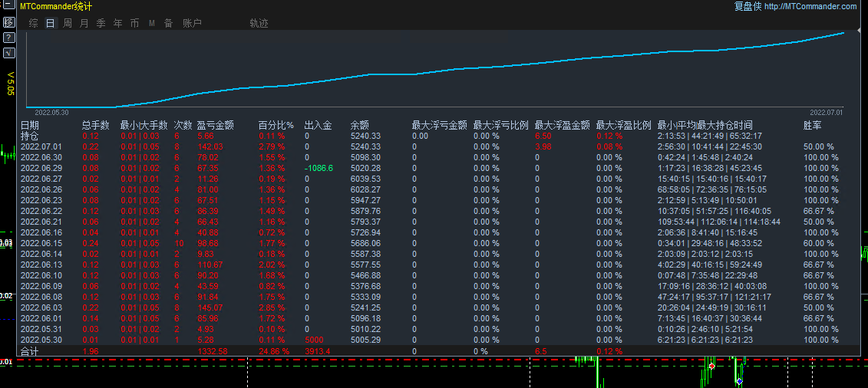This screenshot has height=388, width=868.
Task: Switch to the 周 weekly tab
Action: point(68,23)
